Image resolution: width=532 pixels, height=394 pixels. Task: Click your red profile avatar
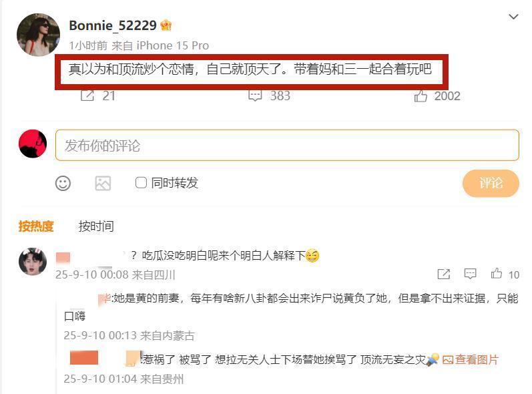coord(33,144)
